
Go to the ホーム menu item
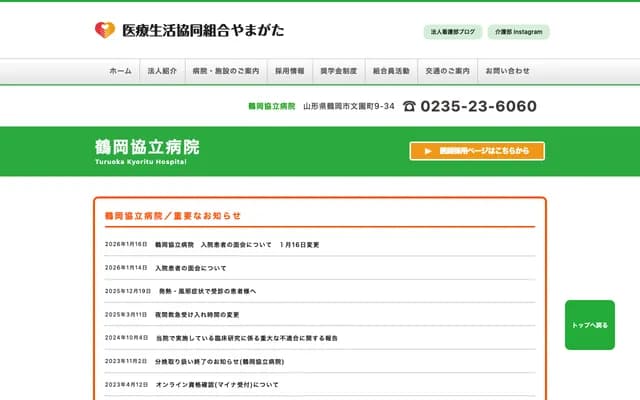click(120, 72)
